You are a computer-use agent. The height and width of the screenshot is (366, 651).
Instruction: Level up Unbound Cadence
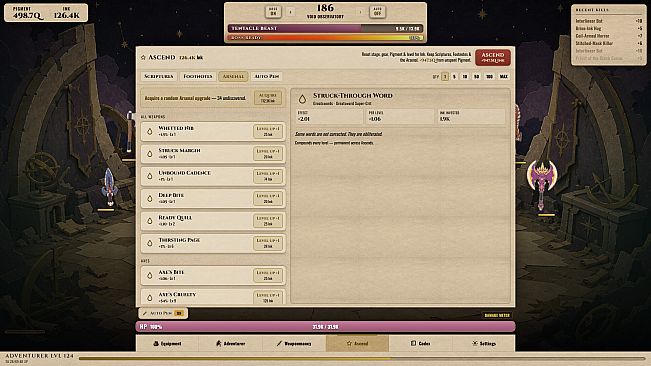coord(268,176)
